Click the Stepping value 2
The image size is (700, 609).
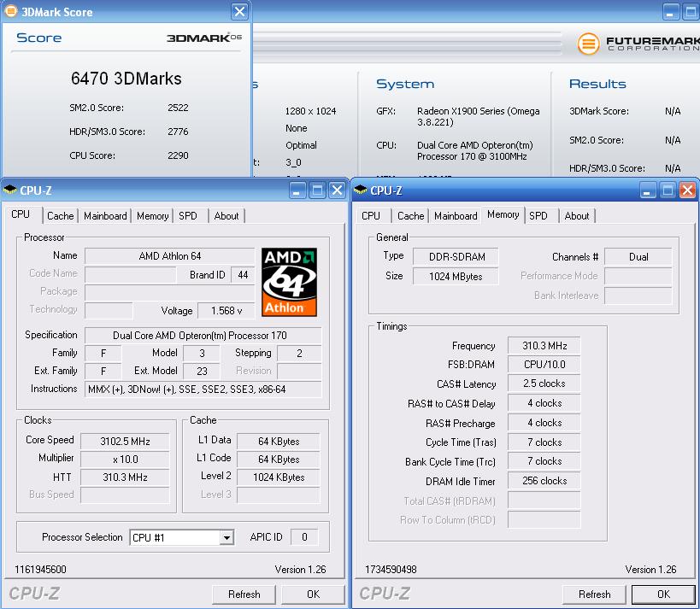(x=299, y=354)
